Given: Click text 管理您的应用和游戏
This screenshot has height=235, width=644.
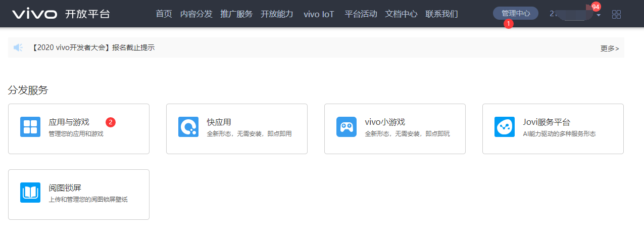Looking at the screenshot, I should click(x=76, y=134).
